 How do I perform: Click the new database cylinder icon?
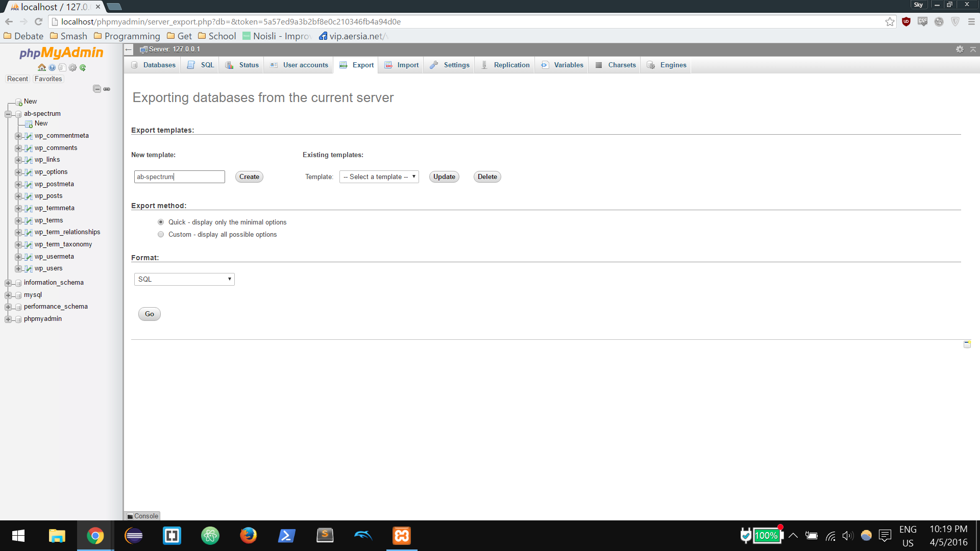pyautogui.click(x=19, y=102)
